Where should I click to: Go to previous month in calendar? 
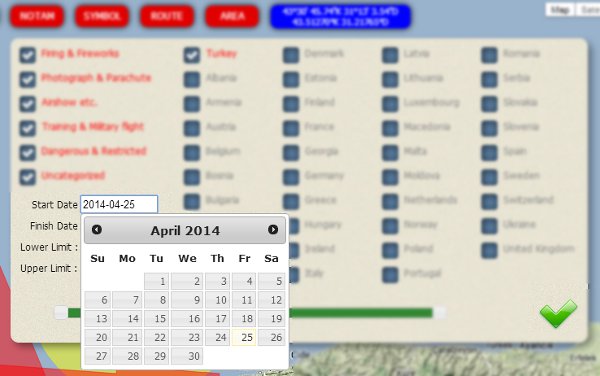96,230
